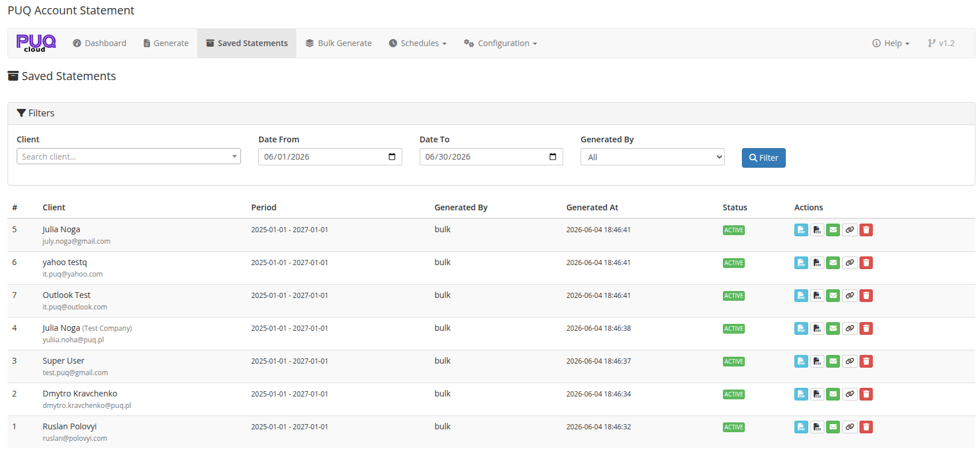Open the Date To calendar picker icon
The width and height of the screenshot is (980, 461).
(553, 157)
